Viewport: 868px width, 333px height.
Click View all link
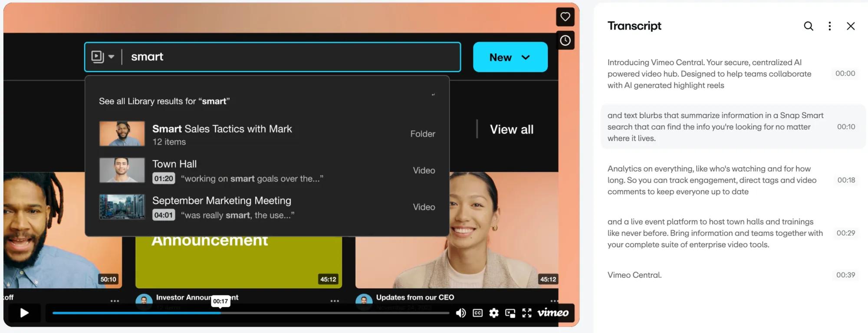tap(511, 129)
